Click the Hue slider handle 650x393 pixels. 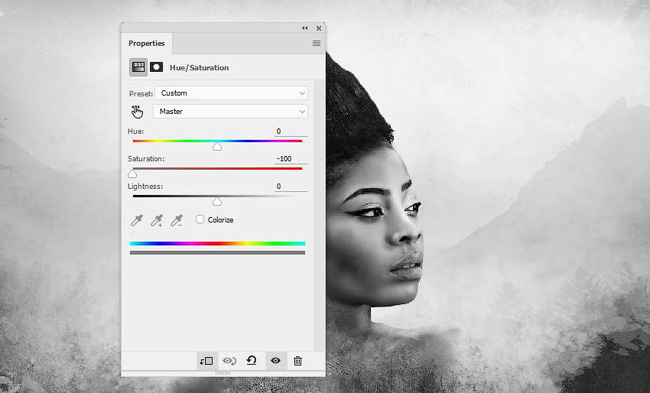(217, 147)
